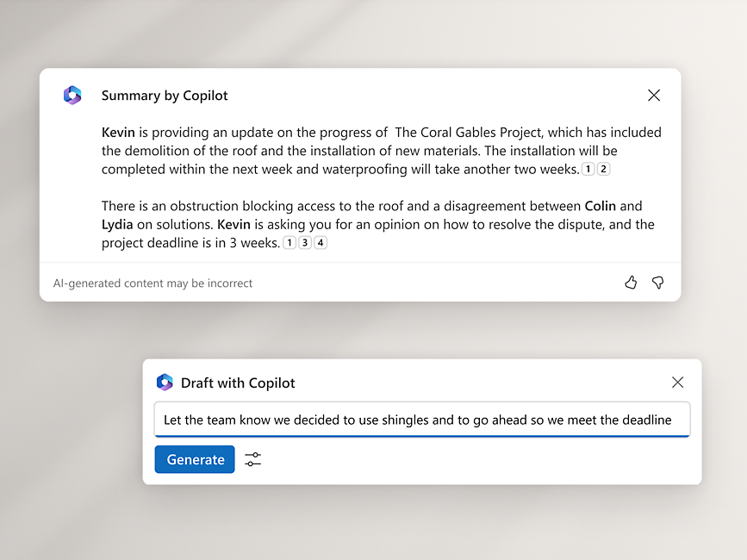747x560 pixels.
Task: Give a thumbs up to the summary
Action: click(x=631, y=282)
